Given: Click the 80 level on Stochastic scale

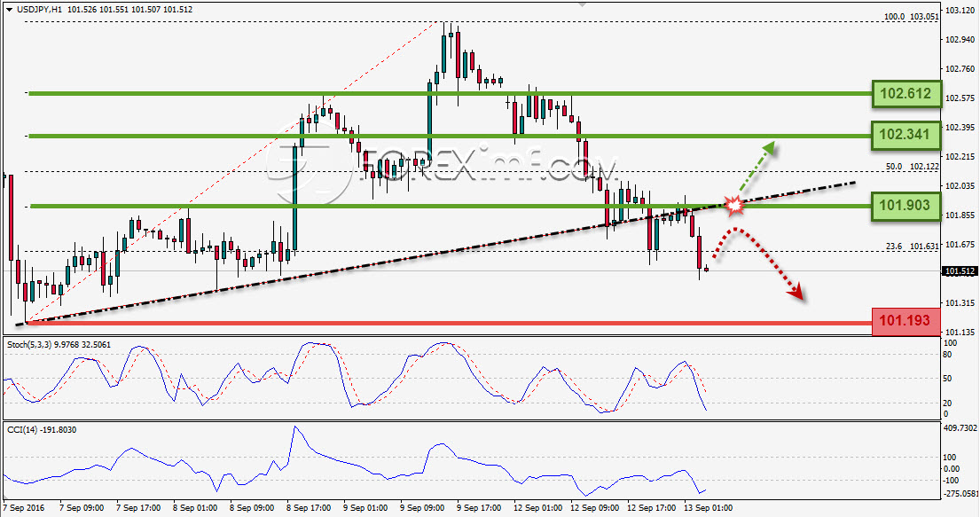Looking at the screenshot, I should (x=947, y=355).
